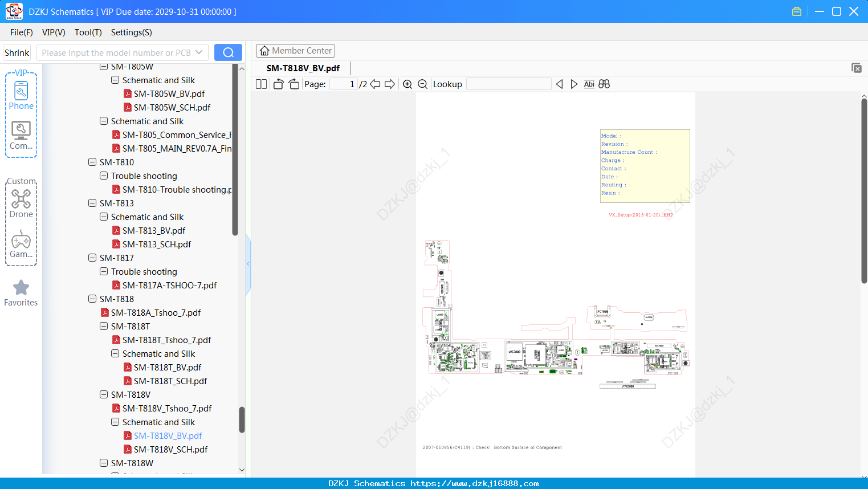
Task: Open the Game console category
Action: click(21, 244)
